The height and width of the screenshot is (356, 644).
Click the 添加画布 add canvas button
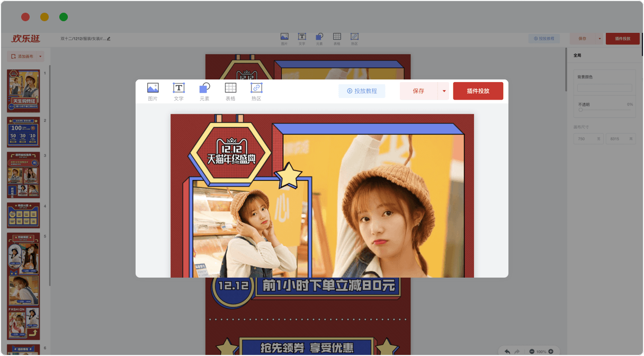tap(22, 56)
